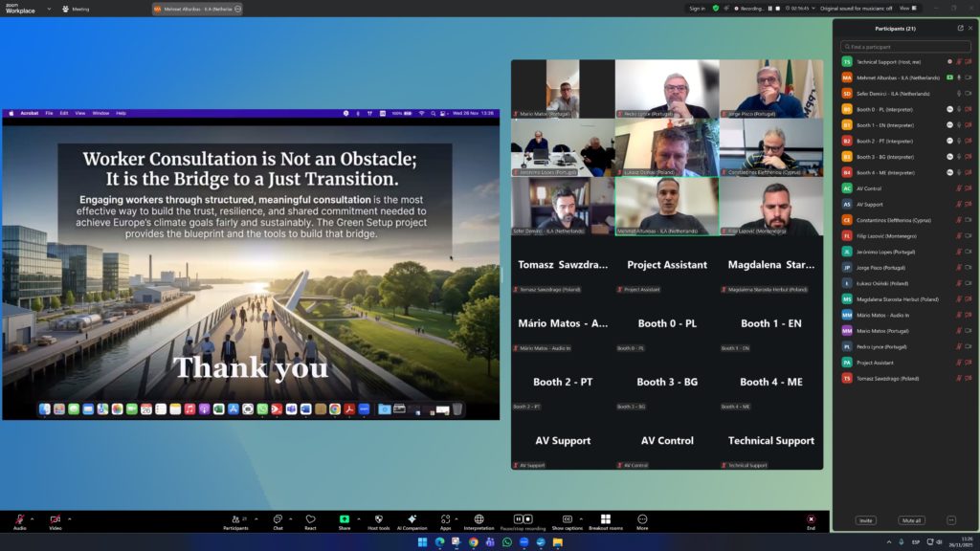
Task: Click the Find a participant search field
Action: (x=904, y=46)
